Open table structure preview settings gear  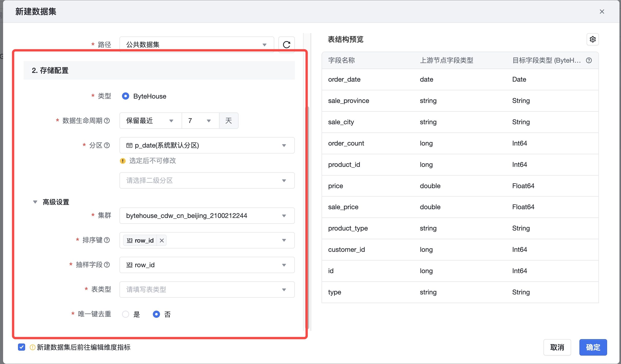click(592, 39)
